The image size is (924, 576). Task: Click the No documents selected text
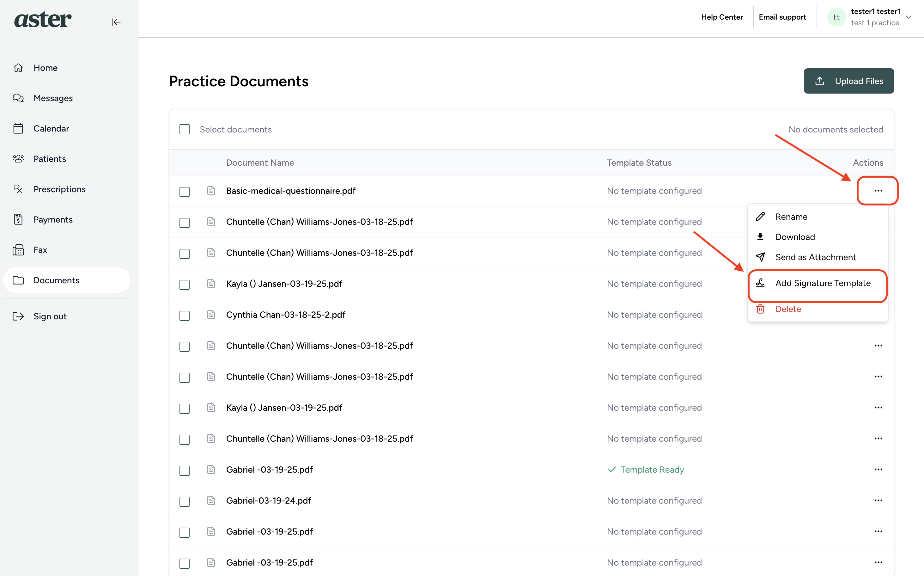pyautogui.click(x=836, y=130)
